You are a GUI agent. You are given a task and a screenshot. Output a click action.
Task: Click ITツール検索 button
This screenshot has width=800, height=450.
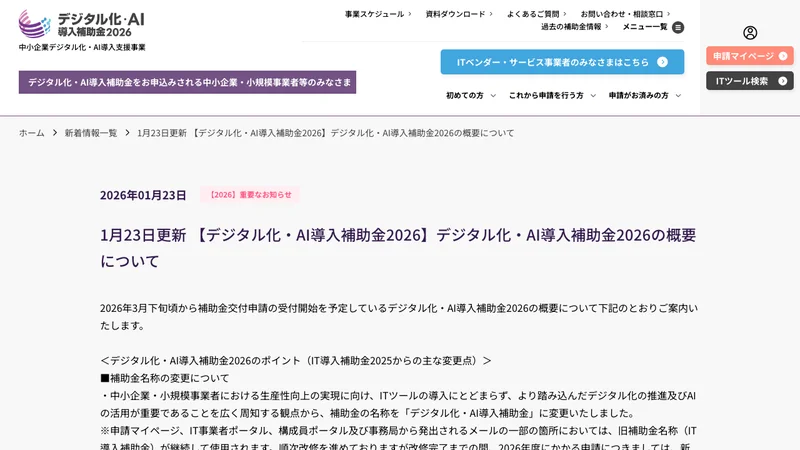coord(750,81)
